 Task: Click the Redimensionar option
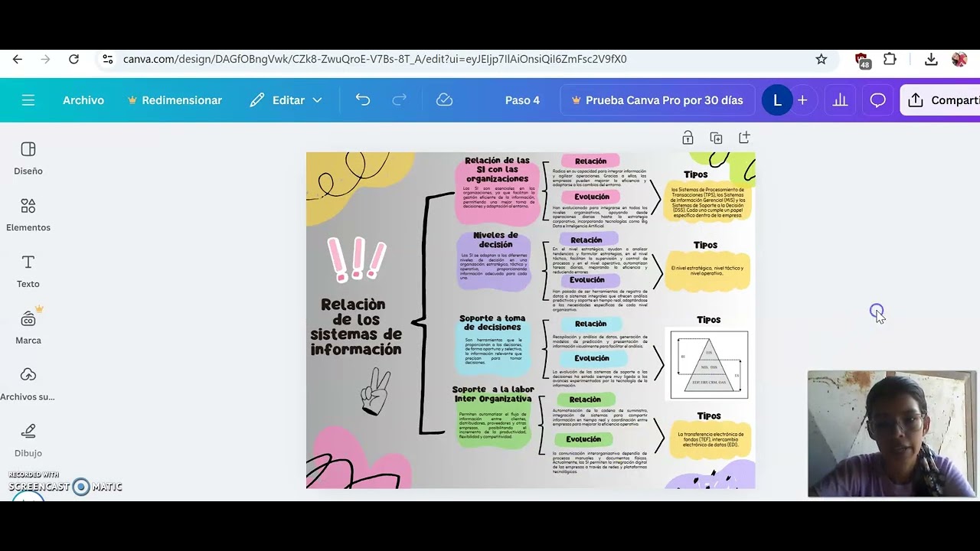[x=175, y=100]
